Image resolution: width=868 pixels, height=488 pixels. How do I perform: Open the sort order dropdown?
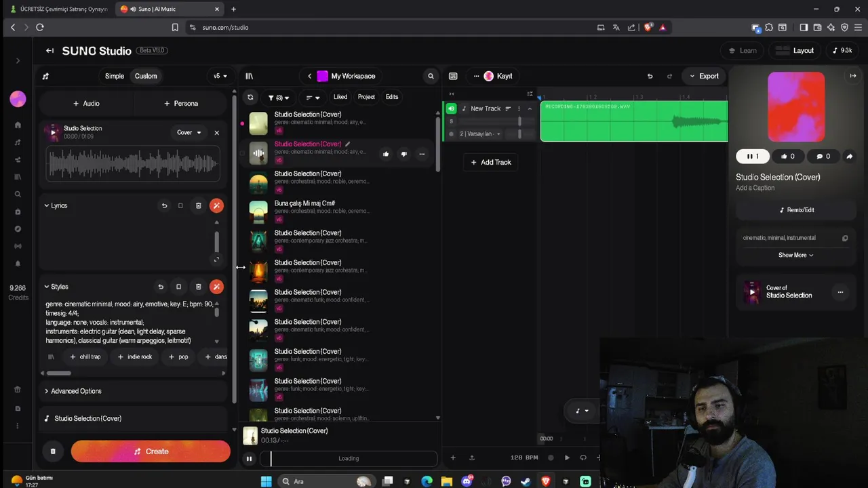(312, 98)
